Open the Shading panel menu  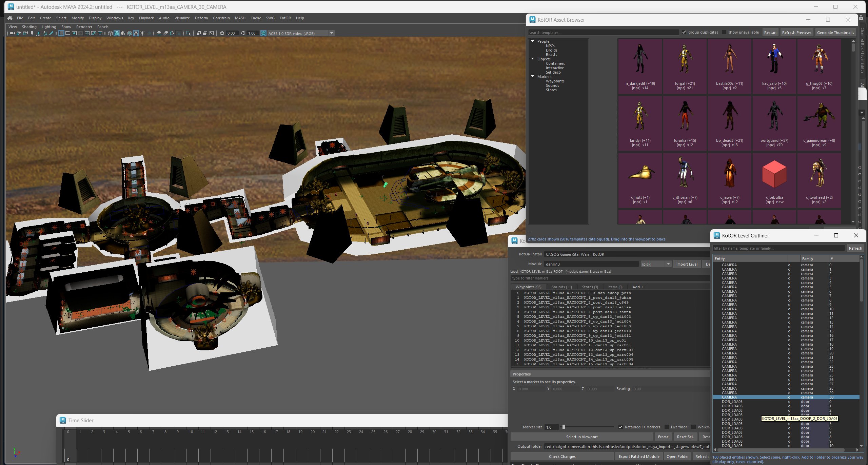(29, 27)
